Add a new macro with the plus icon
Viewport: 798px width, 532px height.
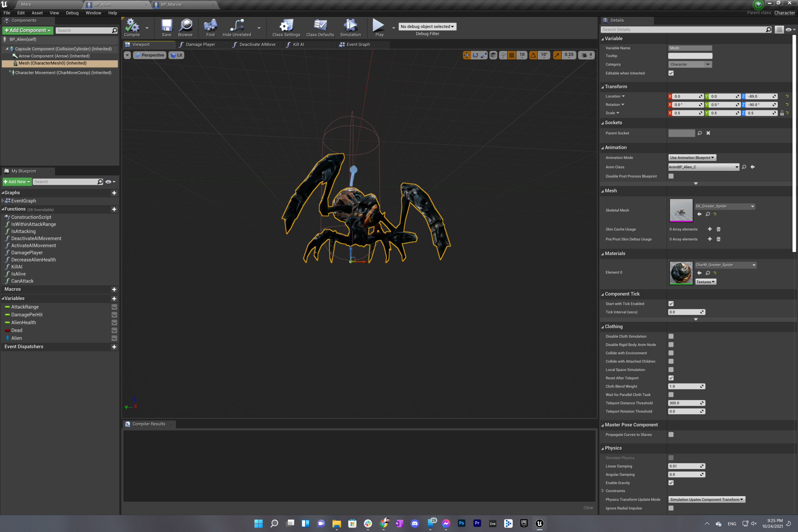114,289
